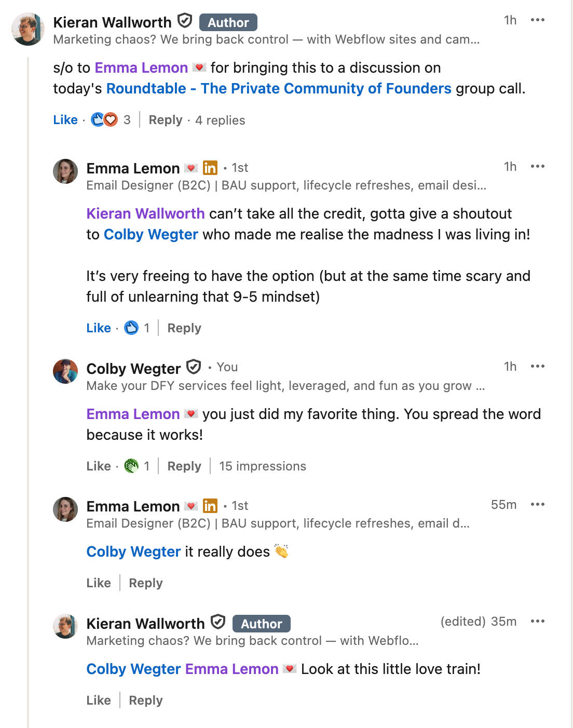View 15 impressions on Colby's comment
The image size is (573, 728).
pos(263,466)
